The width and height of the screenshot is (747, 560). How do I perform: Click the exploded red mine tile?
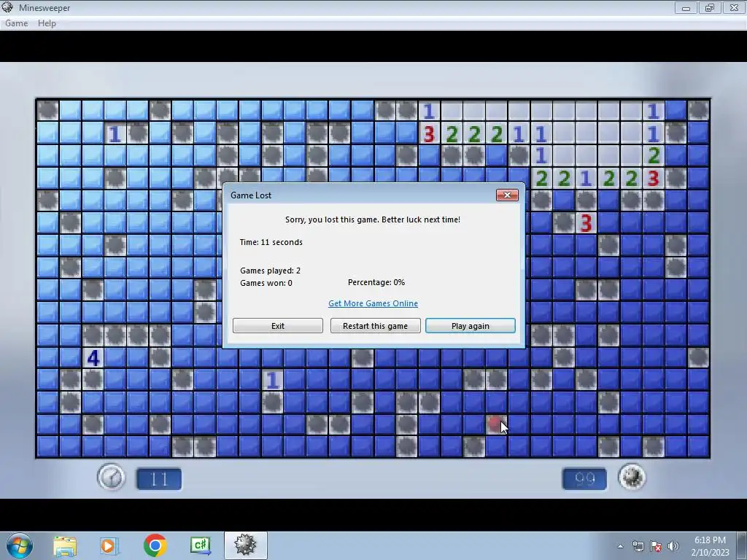click(496, 424)
